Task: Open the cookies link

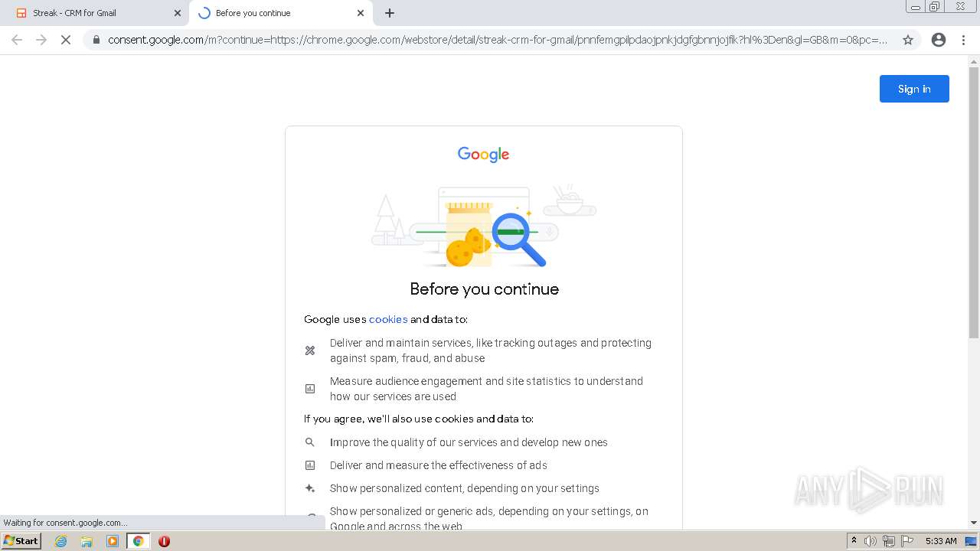Action: point(388,319)
